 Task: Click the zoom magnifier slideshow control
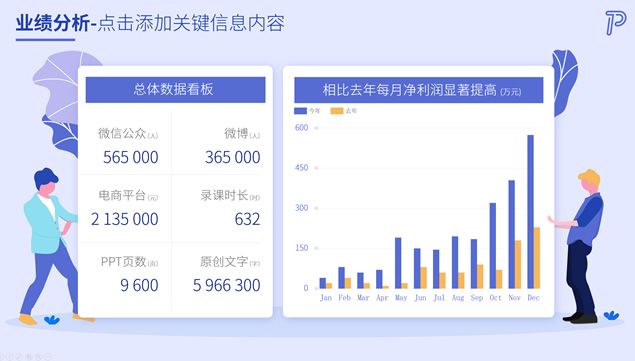pos(38,357)
